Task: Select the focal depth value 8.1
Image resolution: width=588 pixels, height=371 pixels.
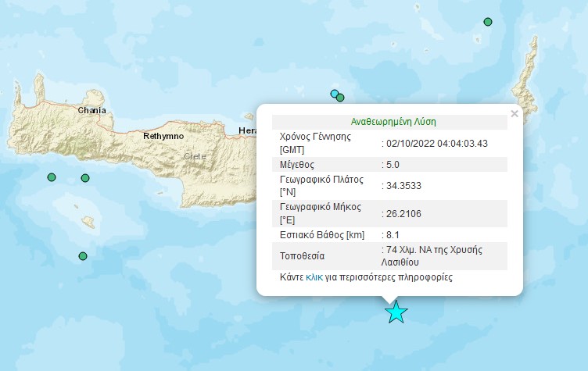Action: pos(393,235)
